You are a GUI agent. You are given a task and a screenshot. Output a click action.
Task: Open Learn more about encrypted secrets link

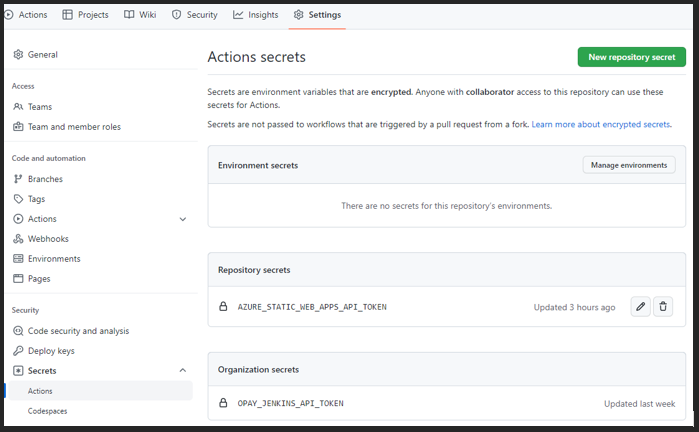(601, 124)
